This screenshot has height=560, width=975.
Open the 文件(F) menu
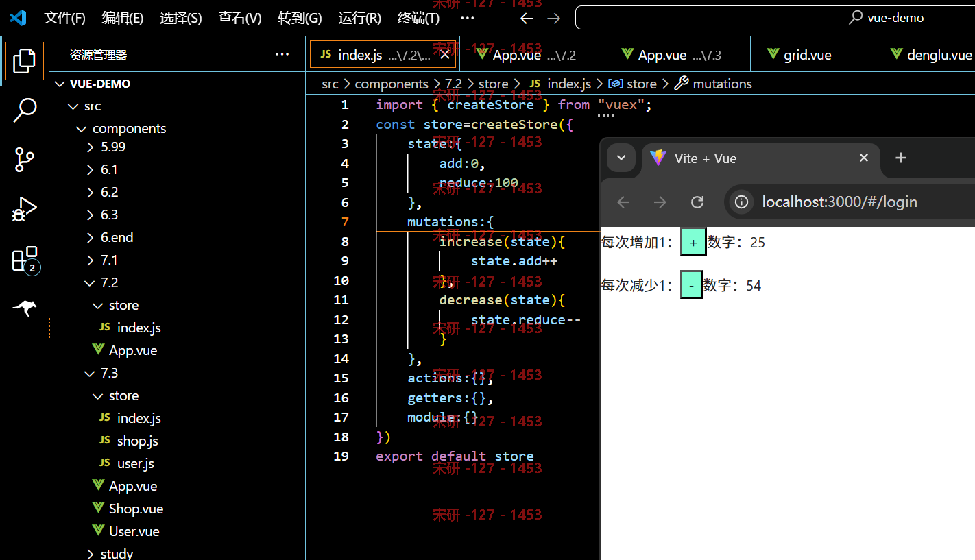coord(64,18)
